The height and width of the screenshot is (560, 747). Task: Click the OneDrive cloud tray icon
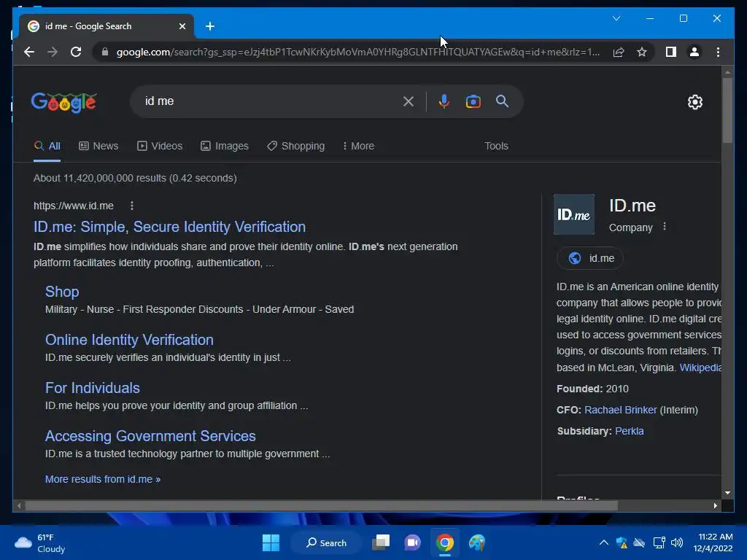click(x=639, y=542)
